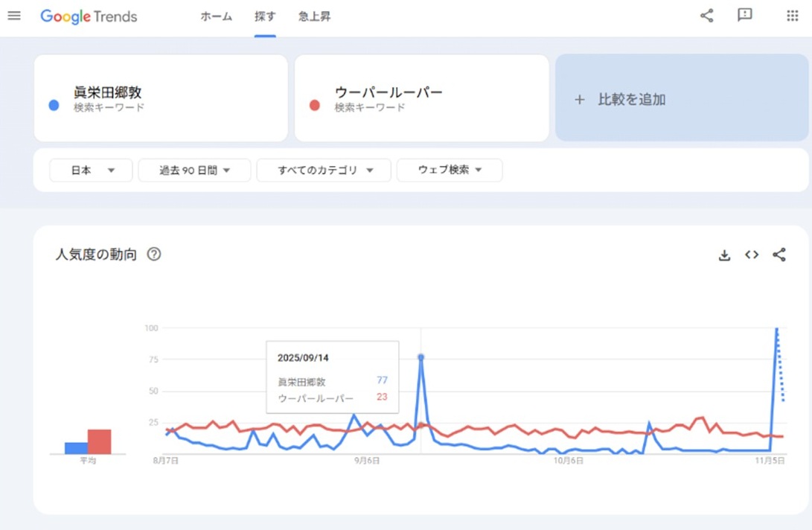Show help for 人気度の動向

click(x=154, y=255)
